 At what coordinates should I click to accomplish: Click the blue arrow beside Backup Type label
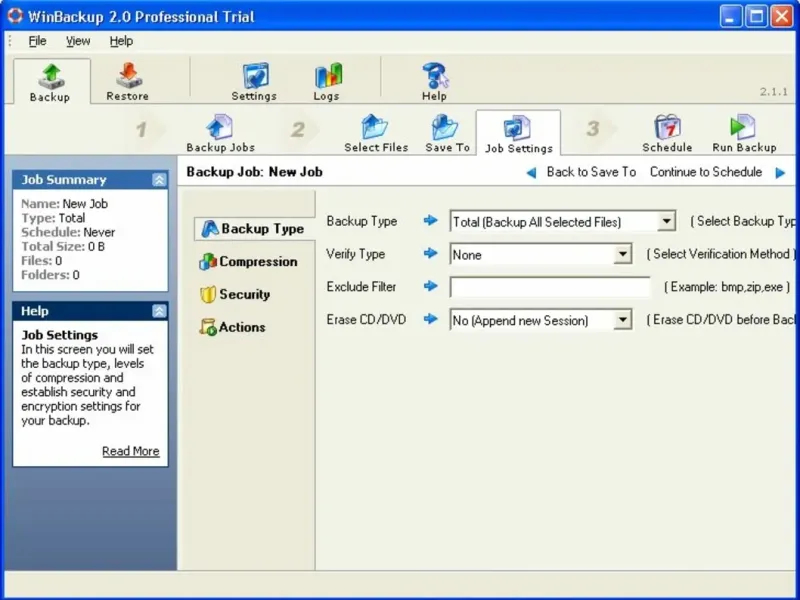coord(431,220)
